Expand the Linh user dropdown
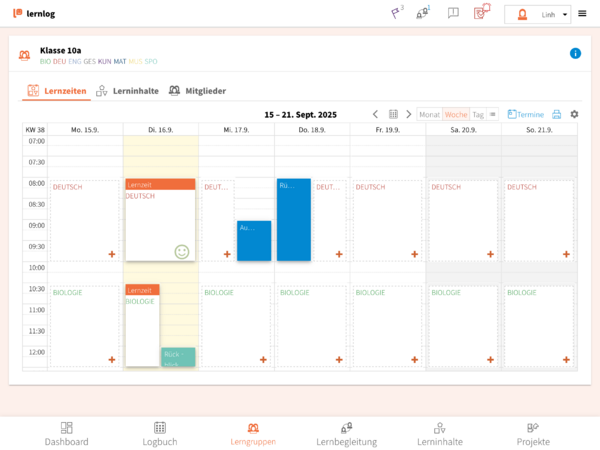This screenshot has height=450, width=600. point(566,14)
